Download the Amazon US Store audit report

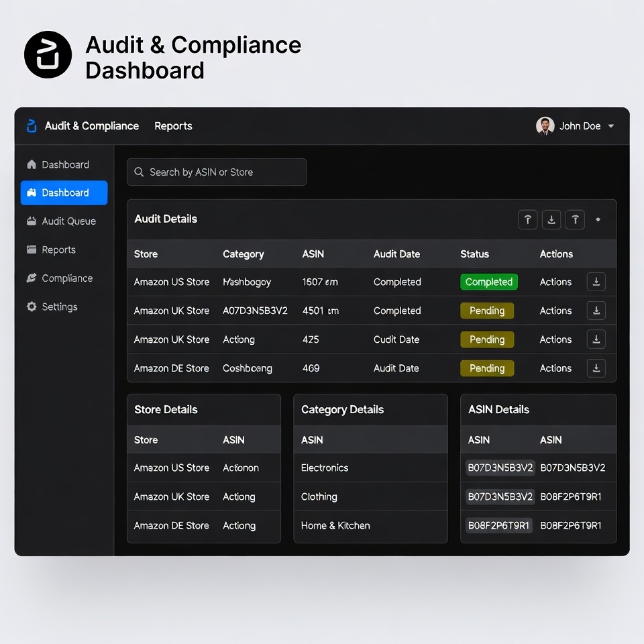tap(596, 282)
